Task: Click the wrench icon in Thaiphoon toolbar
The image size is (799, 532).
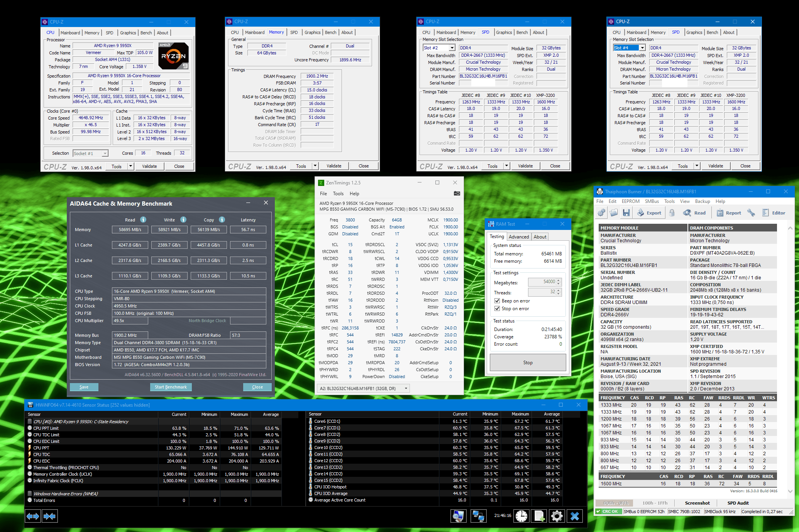Action: (751, 213)
